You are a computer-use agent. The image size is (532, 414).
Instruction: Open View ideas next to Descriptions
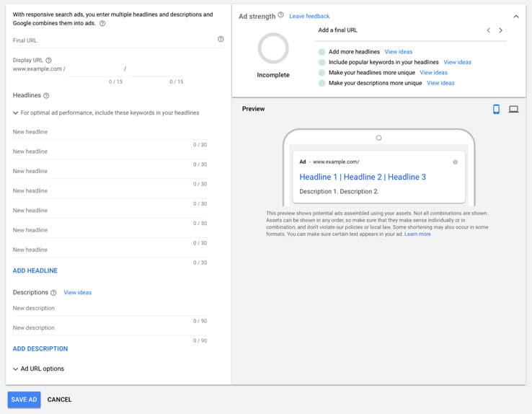pos(78,293)
